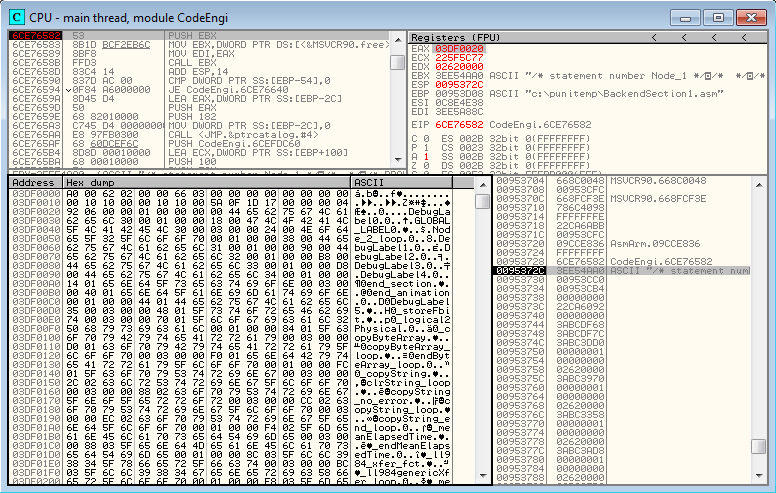
Task: Click the fourth left arrow in Registers header
Action: [x=744, y=37]
